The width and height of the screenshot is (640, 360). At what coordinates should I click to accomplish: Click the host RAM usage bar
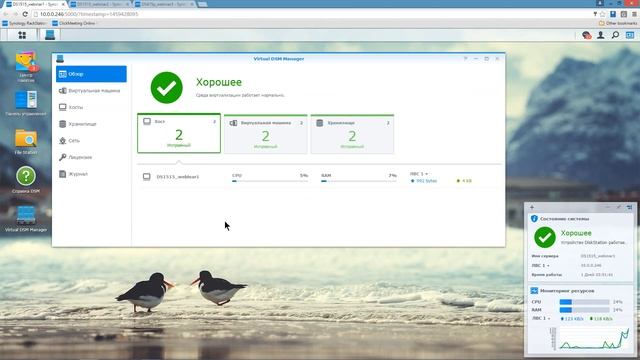tap(359, 181)
